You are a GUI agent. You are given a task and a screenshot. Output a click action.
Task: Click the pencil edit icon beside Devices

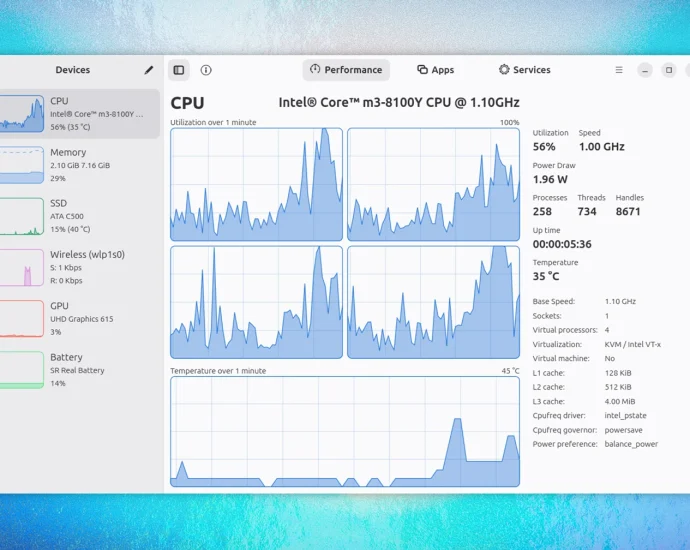click(149, 70)
